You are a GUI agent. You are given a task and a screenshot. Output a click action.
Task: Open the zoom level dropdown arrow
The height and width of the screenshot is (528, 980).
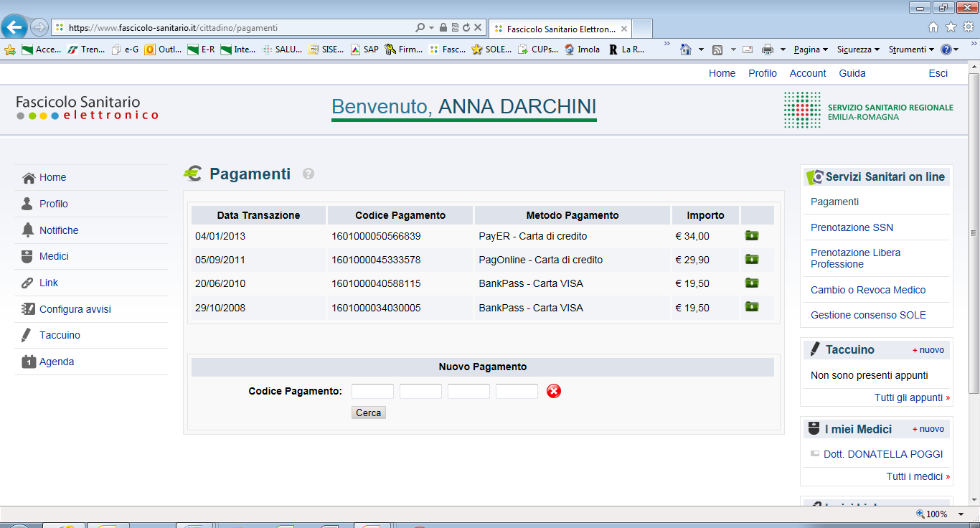(x=961, y=514)
